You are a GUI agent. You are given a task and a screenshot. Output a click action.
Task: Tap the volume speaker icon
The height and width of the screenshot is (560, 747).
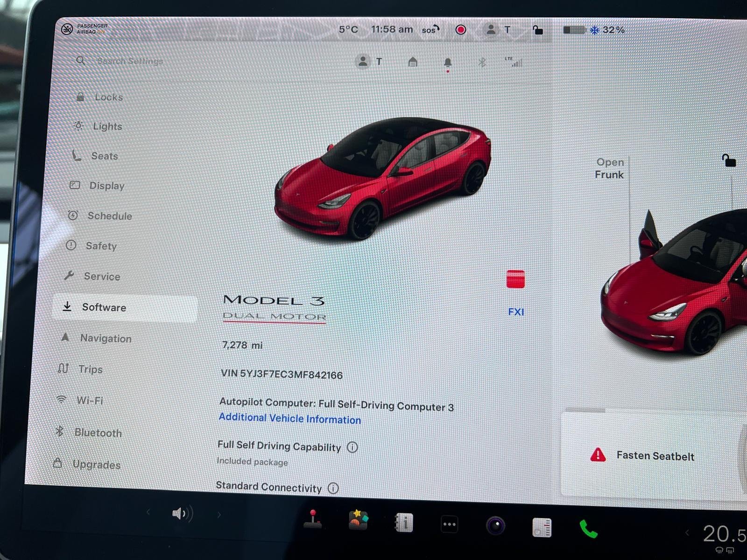(x=183, y=514)
